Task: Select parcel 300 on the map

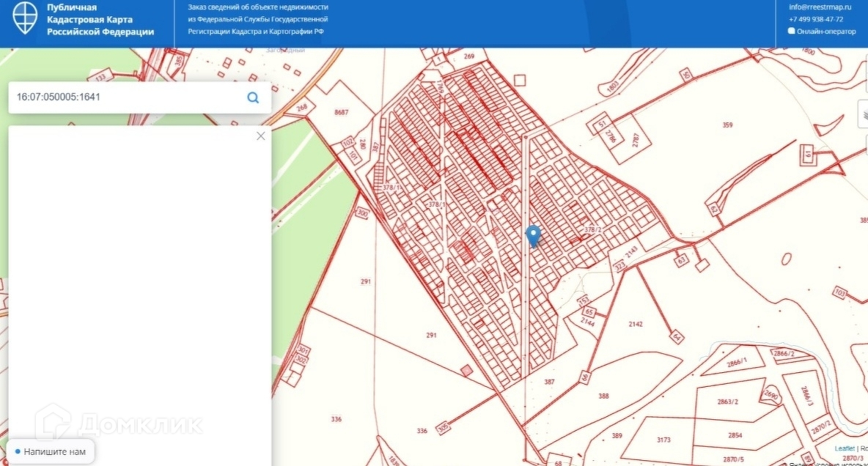Action: tap(362, 212)
